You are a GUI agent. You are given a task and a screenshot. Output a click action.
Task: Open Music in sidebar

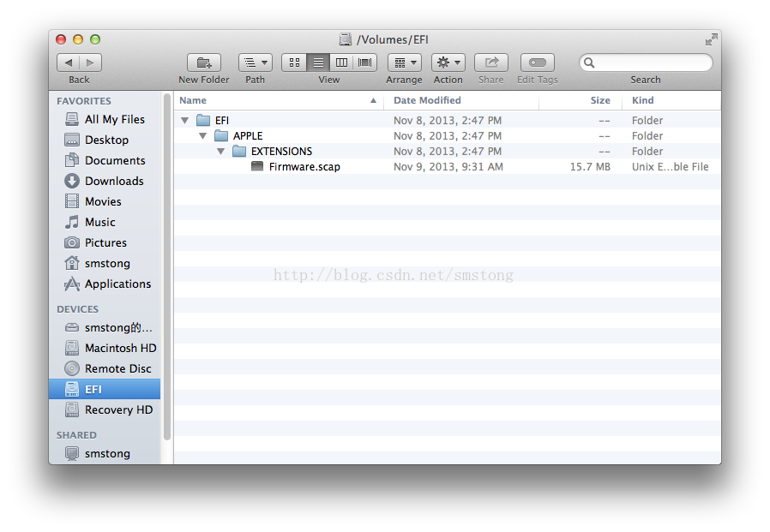click(105, 223)
